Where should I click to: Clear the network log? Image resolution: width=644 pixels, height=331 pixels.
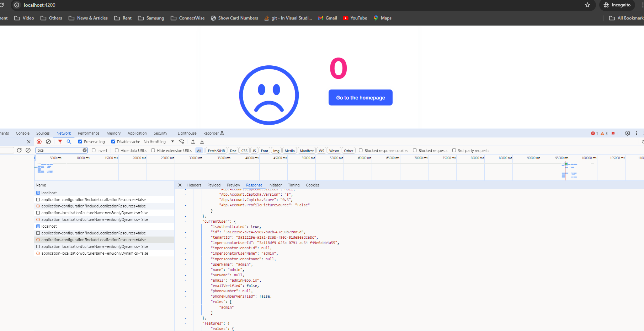[x=48, y=142]
